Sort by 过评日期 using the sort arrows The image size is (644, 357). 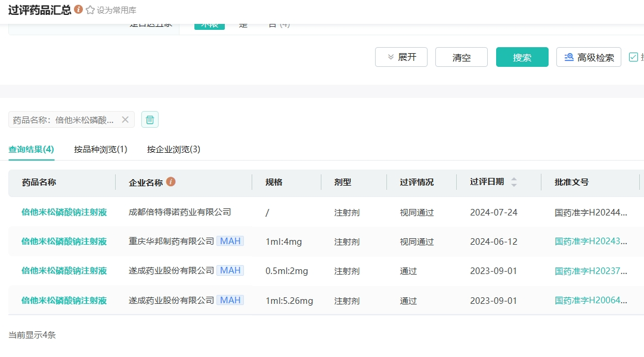coord(514,182)
